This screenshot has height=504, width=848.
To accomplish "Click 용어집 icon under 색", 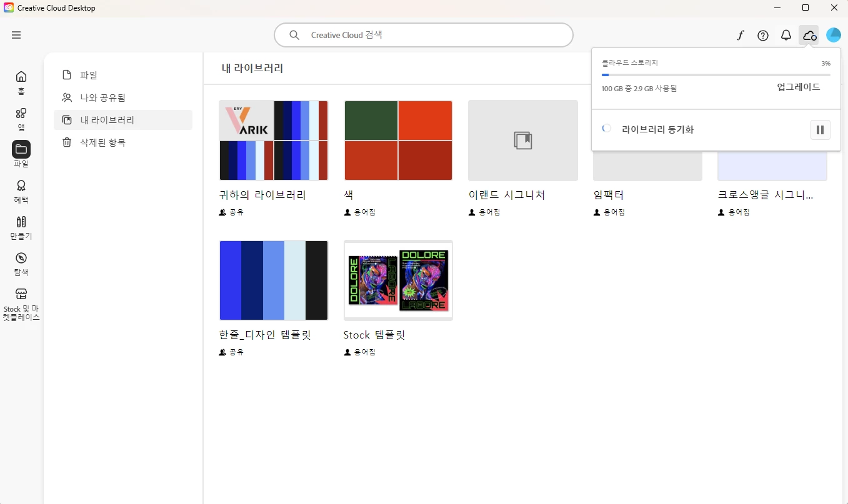I will [347, 212].
